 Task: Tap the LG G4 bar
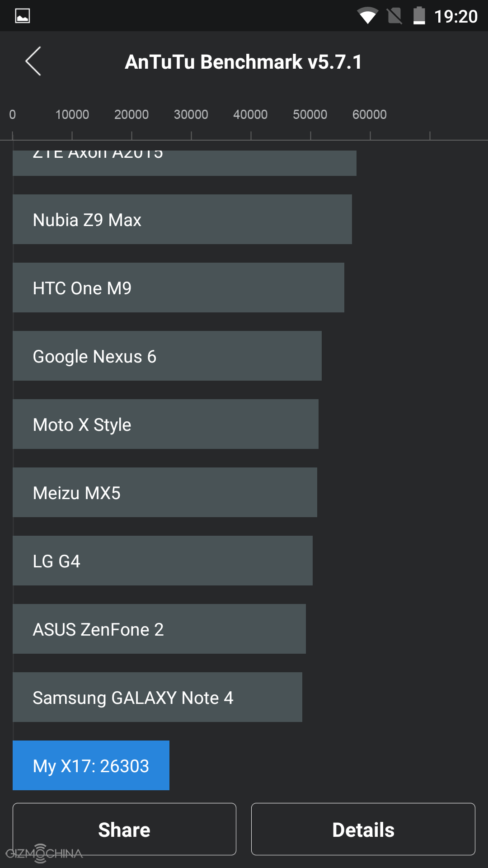click(x=163, y=561)
